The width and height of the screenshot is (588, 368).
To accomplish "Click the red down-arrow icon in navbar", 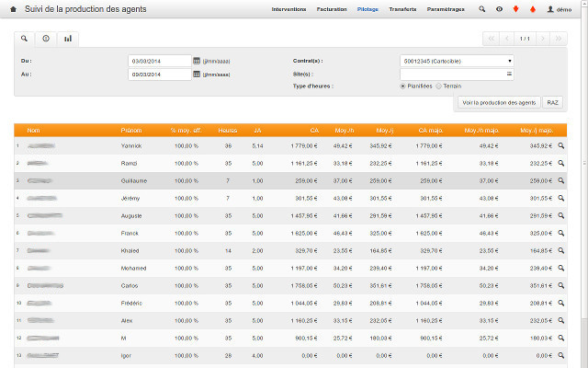I will (x=515, y=9).
